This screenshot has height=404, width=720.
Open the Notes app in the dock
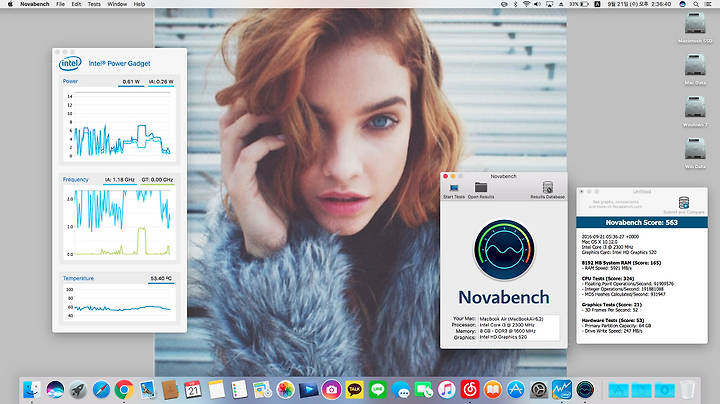pos(216,390)
